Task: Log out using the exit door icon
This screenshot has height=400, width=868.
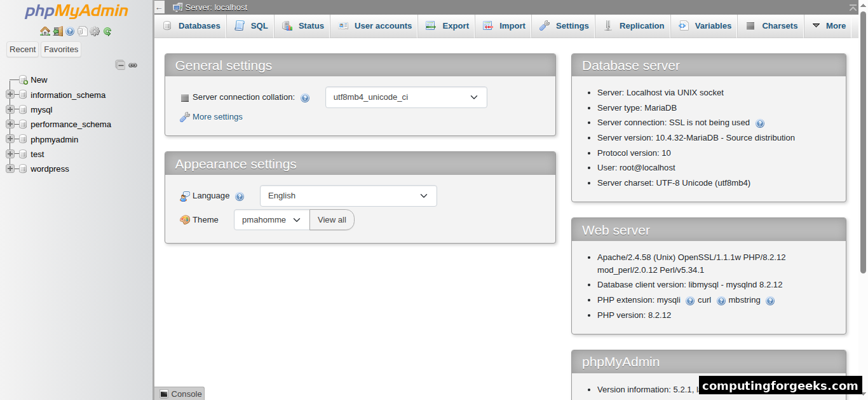Action: click(58, 31)
